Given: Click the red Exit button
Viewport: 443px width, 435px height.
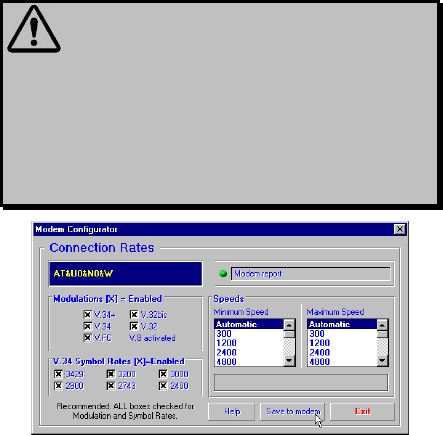Looking at the screenshot, I should click(x=362, y=412).
